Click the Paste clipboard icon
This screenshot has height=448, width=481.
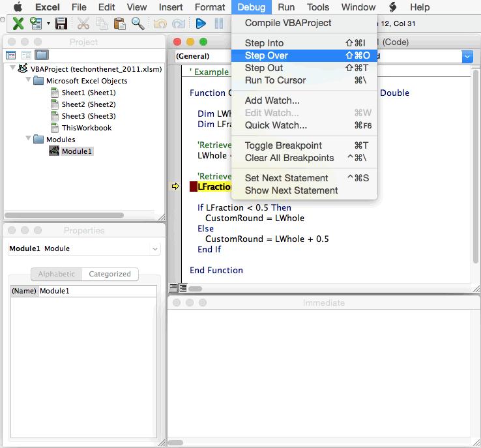point(120,23)
